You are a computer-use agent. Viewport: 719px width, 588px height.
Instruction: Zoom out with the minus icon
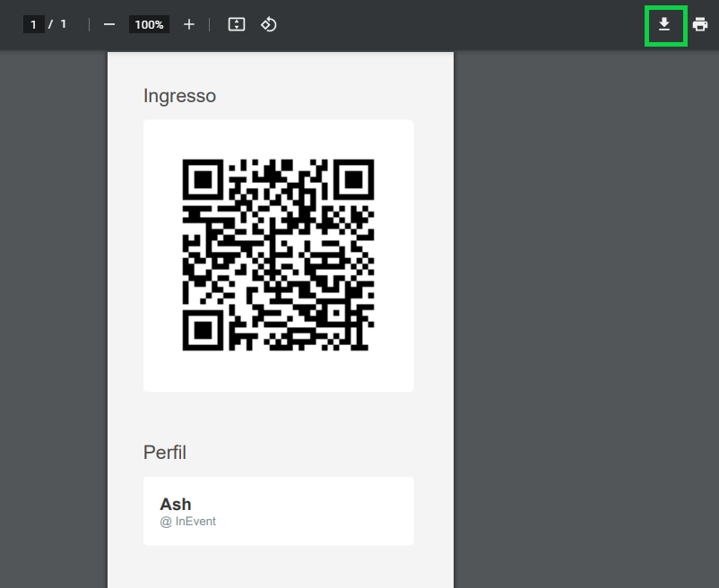coord(109,24)
